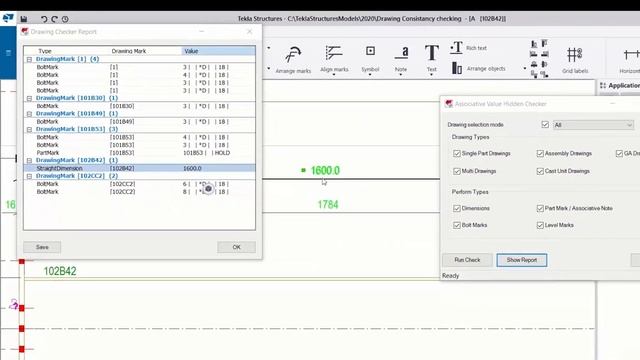The image size is (640, 360).
Task: Select the BoltMark [102CC2] row starting with 8
Action: [140, 192]
